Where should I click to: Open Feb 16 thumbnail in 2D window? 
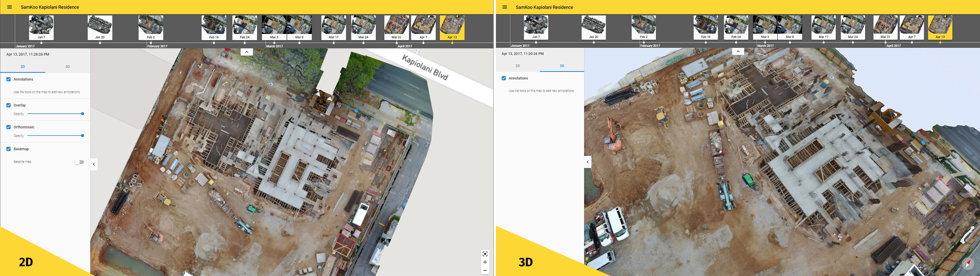pos(214,27)
